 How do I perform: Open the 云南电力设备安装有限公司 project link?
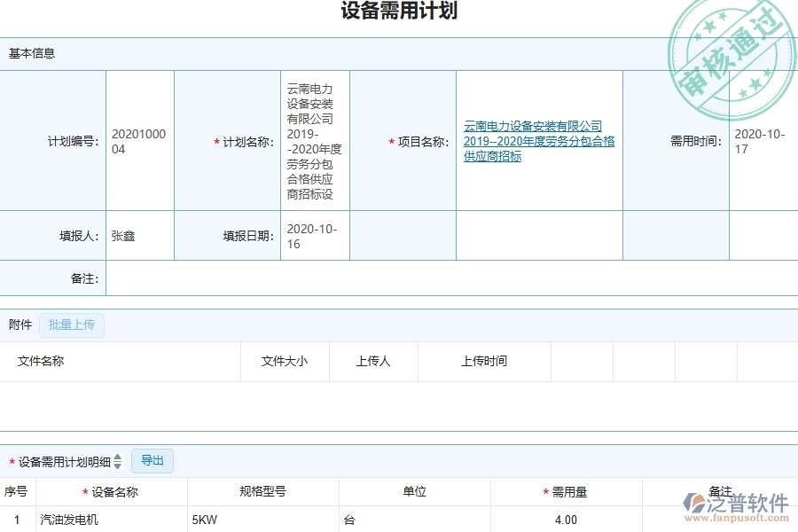(533, 140)
